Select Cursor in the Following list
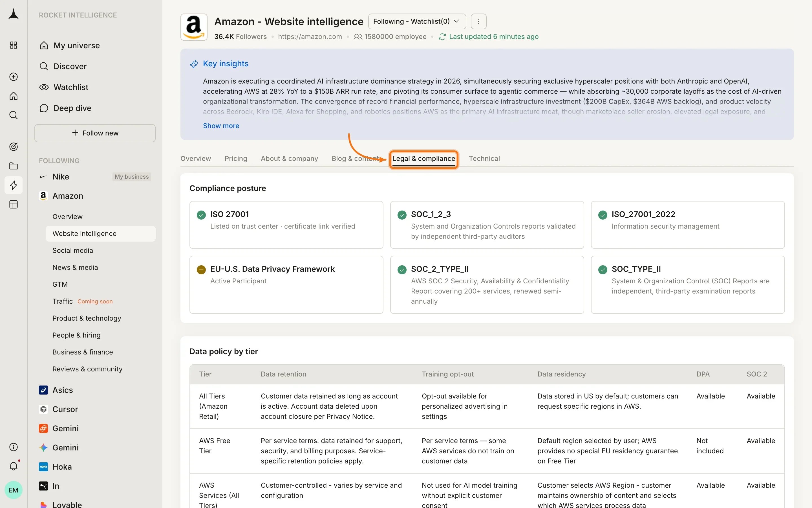Screen dimensions: 812x508 [65, 409]
